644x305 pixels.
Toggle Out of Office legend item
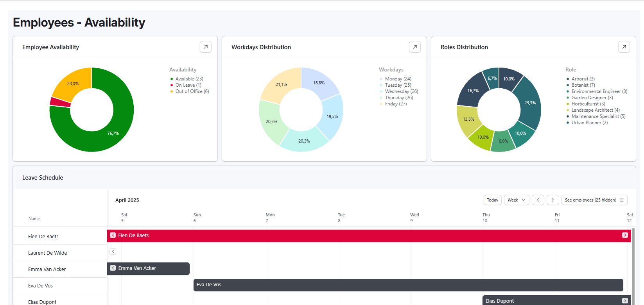[190, 91]
